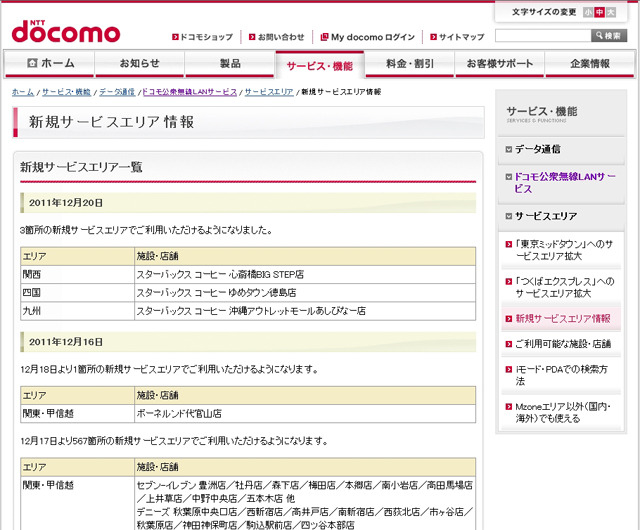The width and height of the screenshot is (640, 530).
Task: Open the お知らせ navigation tab
Action: [140, 63]
